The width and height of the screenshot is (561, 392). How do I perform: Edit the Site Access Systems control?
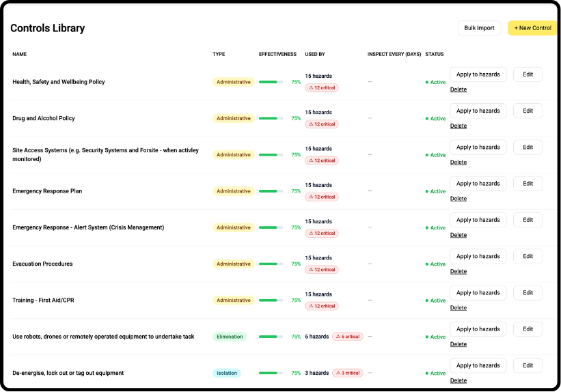pyautogui.click(x=528, y=148)
